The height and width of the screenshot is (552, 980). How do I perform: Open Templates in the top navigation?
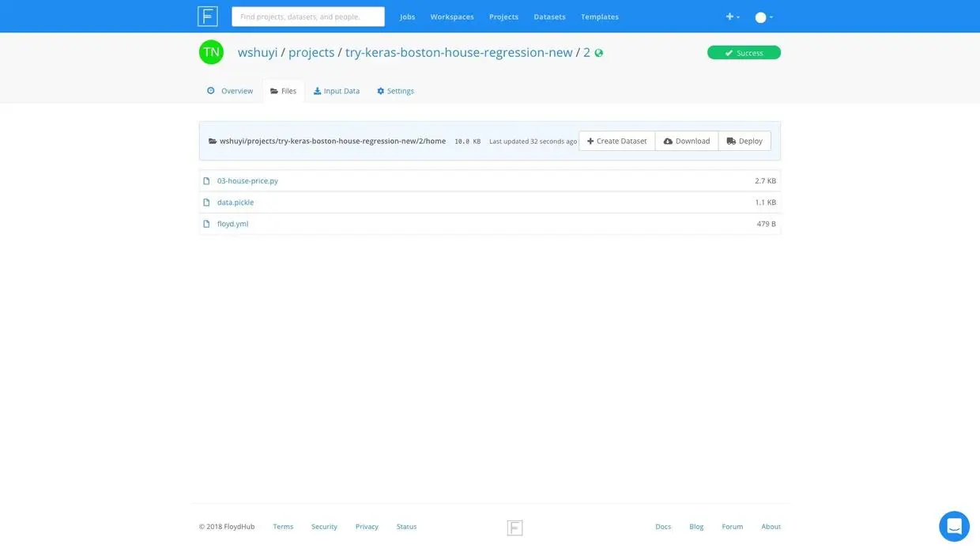[x=600, y=17]
